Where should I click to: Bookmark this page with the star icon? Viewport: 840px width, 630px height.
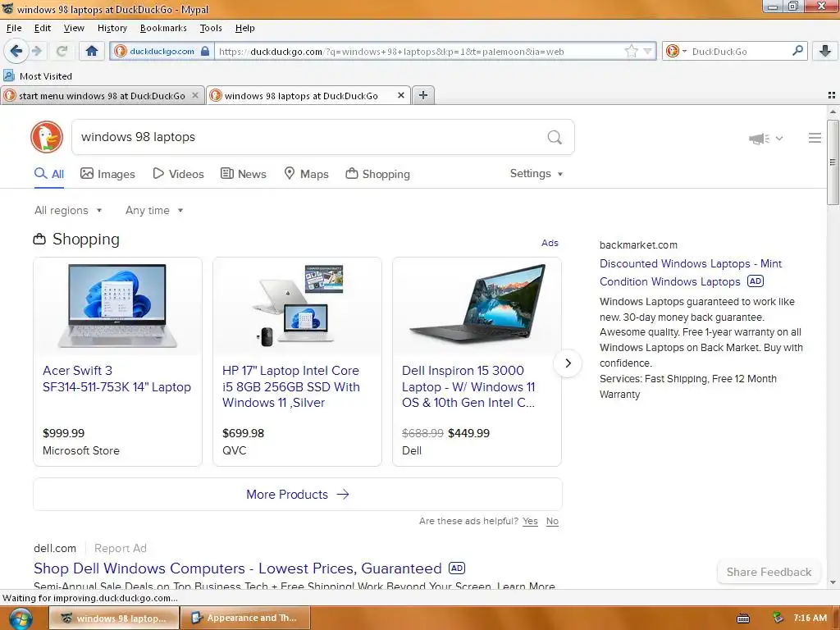coord(631,52)
